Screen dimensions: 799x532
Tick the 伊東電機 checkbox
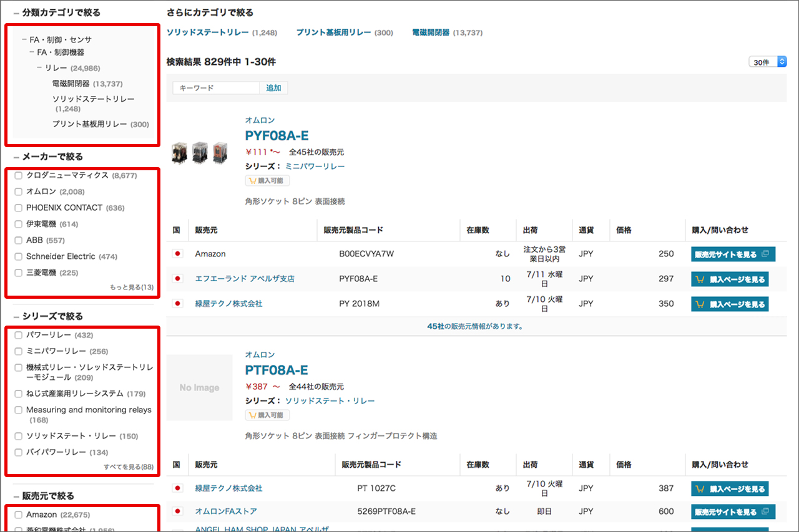tap(19, 225)
